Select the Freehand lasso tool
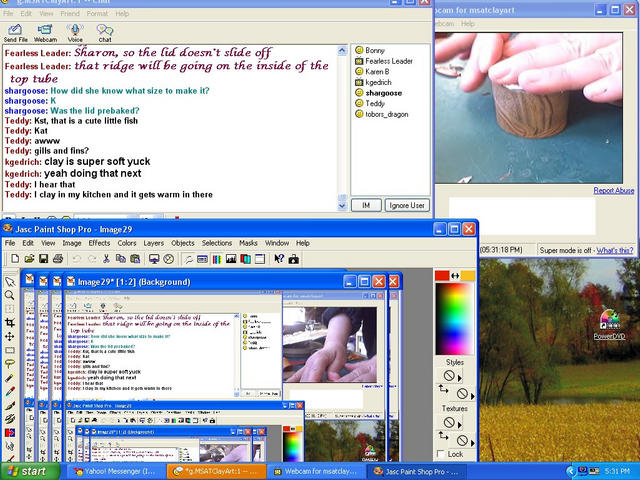Image resolution: width=640 pixels, height=480 pixels. pos(10,364)
